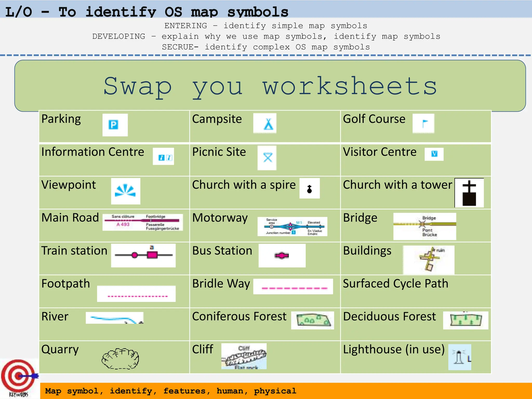Click the Picnic Site table symbol

coord(267,158)
